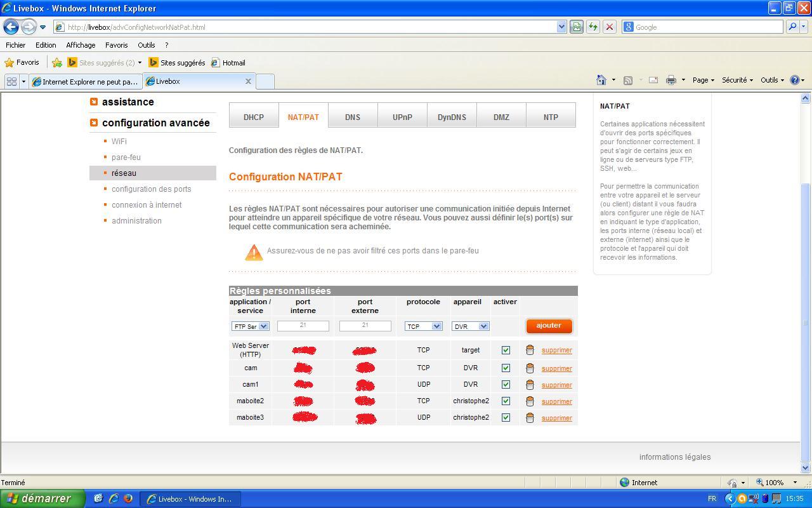Click the Google search box
The height and width of the screenshot is (508, 812).
coord(702,27)
